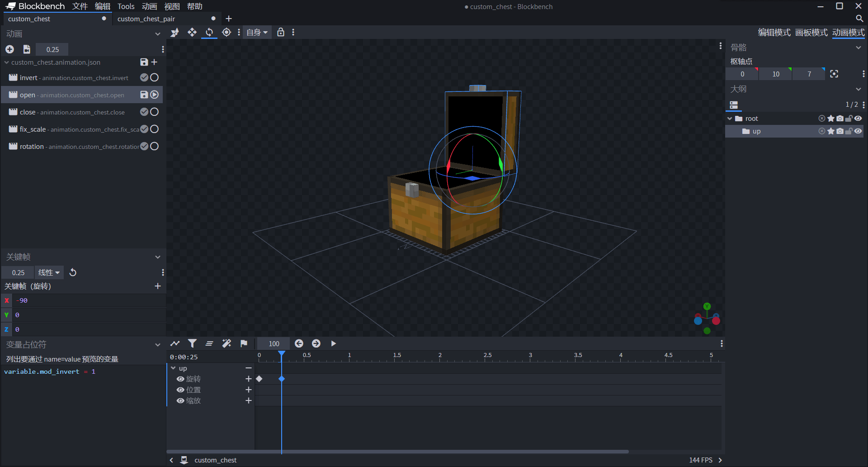Toggle lock on root group

point(849,118)
